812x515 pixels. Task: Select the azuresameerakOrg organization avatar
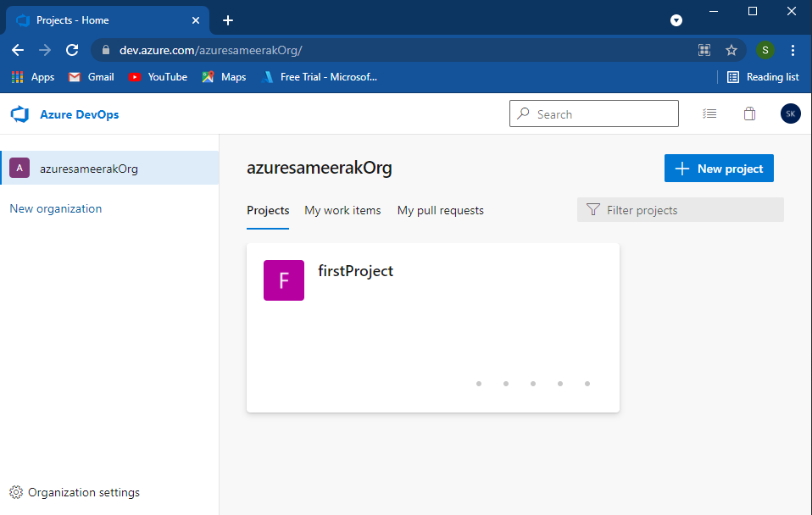tap(19, 168)
